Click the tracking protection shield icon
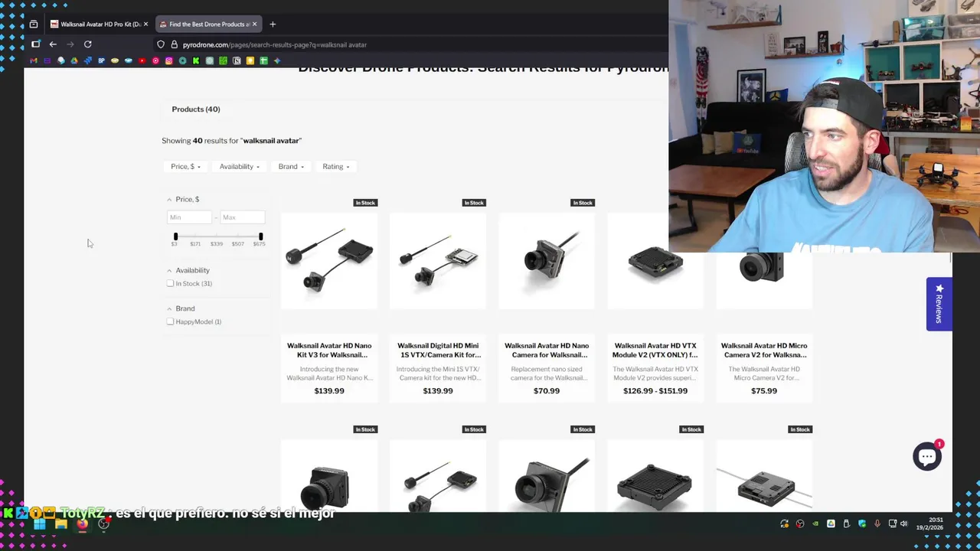 click(161, 44)
